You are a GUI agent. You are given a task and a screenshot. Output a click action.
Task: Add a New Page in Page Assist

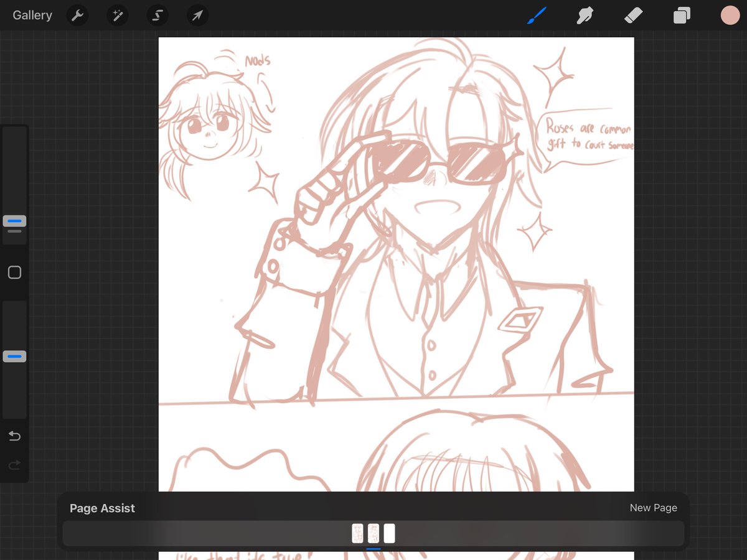[x=653, y=508]
